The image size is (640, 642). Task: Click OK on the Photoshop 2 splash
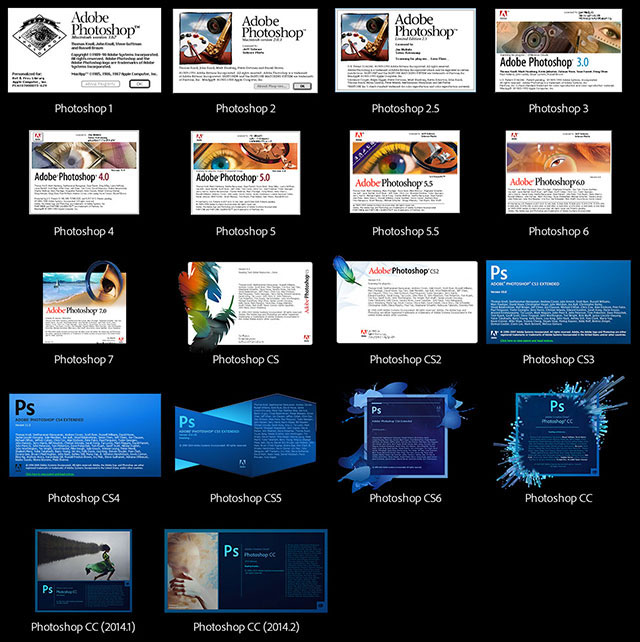click(302, 86)
